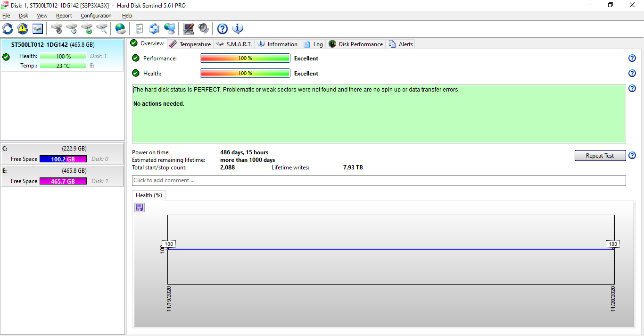Save the health graph with floppy icon
Viewport: 644px width, 336px height.
pyautogui.click(x=140, y=208)
